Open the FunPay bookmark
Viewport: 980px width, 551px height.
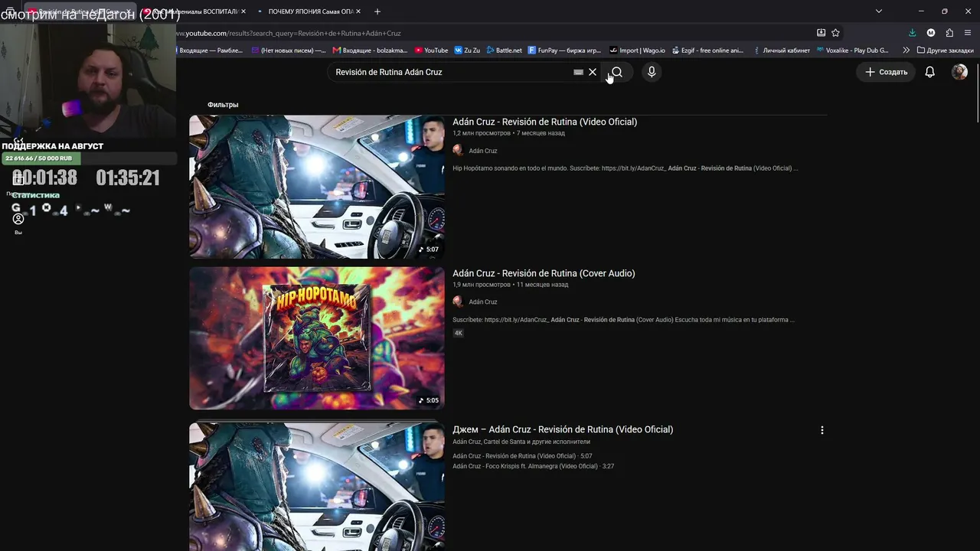pyautogui.click(x=565, y=51)
